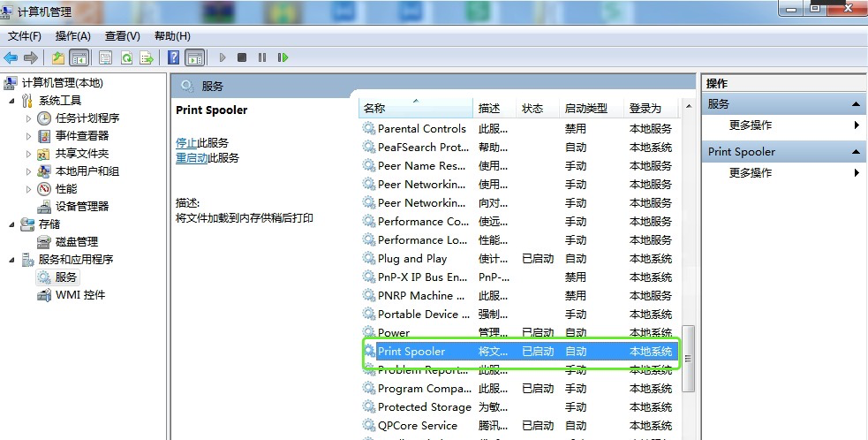868x440 pixels.
Task: Collapse the 存储 tree node
Action: (12, 224)
